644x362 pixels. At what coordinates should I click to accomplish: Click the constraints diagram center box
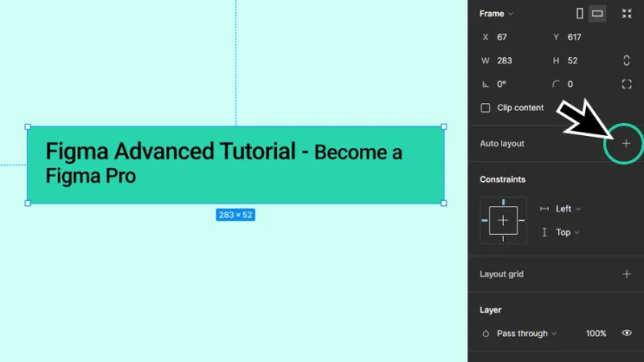(503, 220)
